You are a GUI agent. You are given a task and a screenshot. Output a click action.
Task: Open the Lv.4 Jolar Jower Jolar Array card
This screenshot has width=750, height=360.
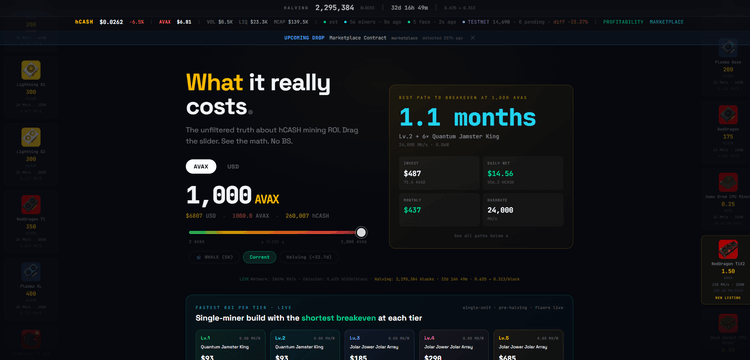tap(454, 345)
